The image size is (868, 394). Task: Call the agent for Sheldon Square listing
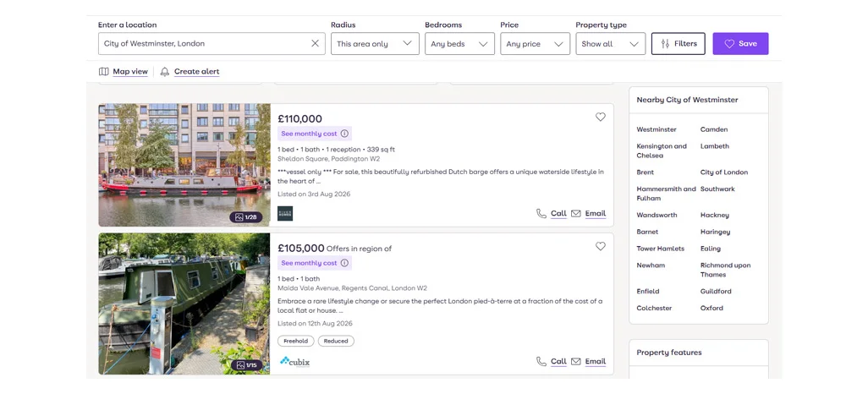click(552, 213)
